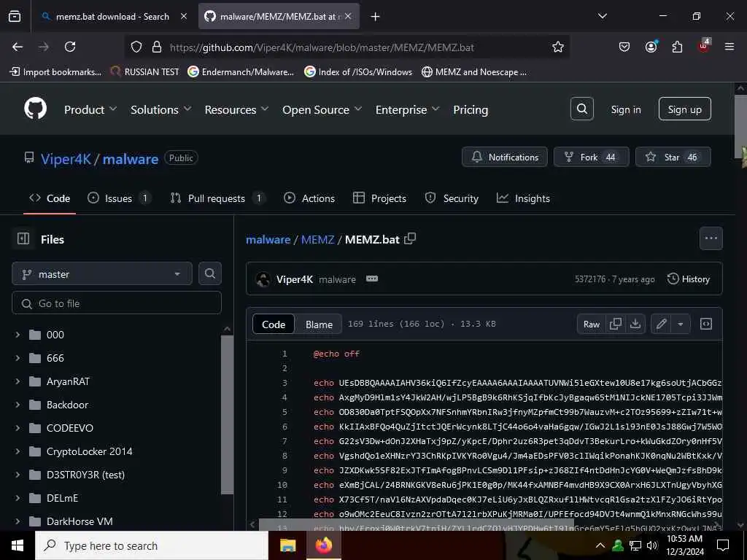This screenshot has width=747, height=560.
Task: Open the Actions tab
Action: click(x=309, y=198)
